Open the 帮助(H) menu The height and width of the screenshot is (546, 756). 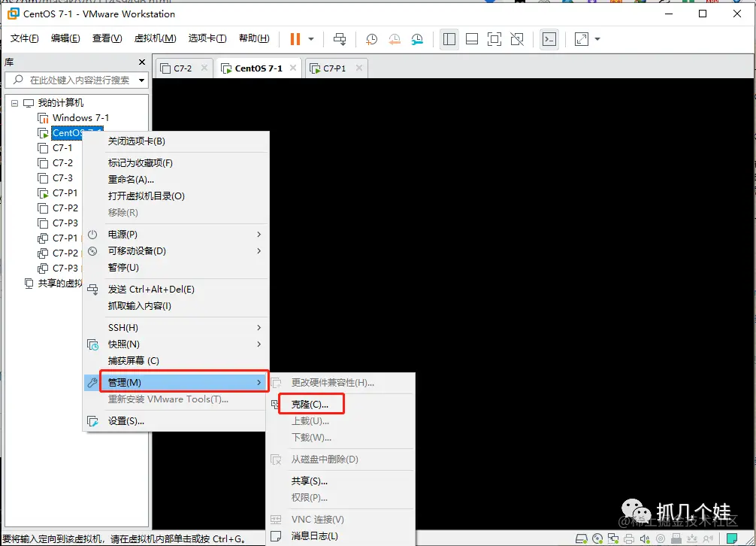click(x=254, y=38)
